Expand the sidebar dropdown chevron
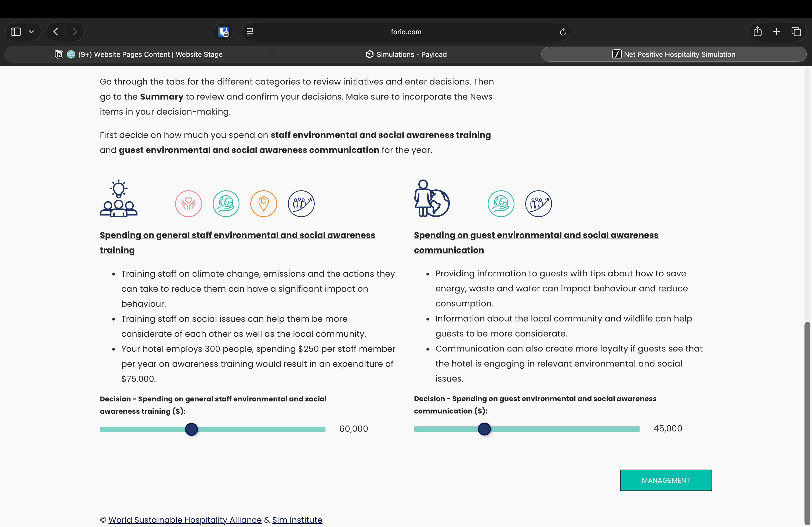Viewport: 812px width, 527px height. click(x=31, y=32)
